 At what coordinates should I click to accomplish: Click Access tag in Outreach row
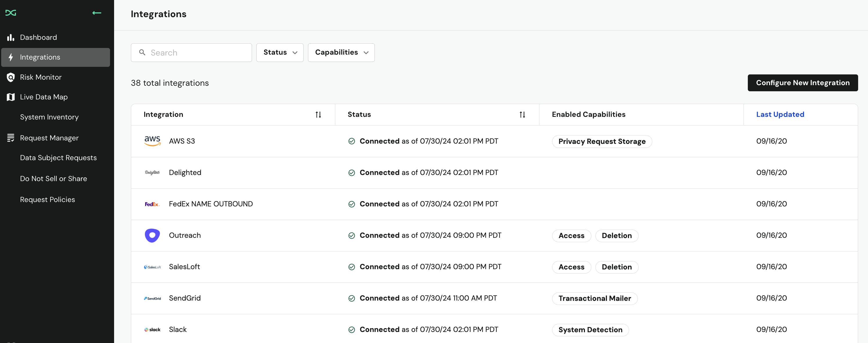point(572,236)
